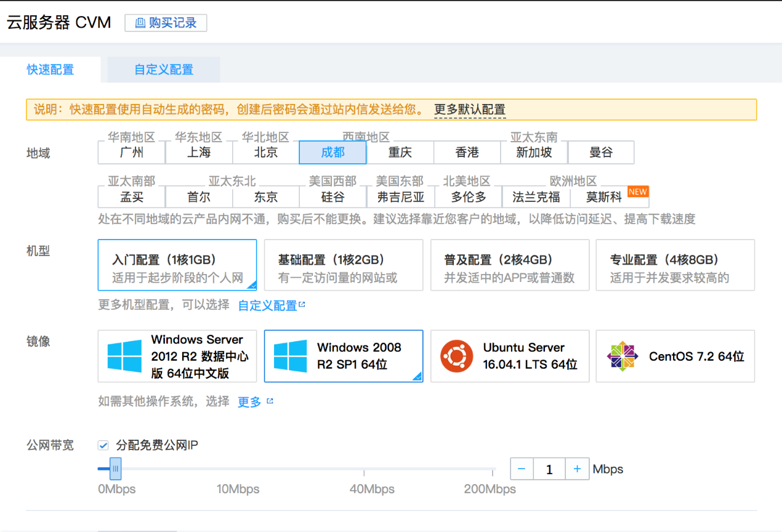Pick the 基础配置 (1核2GB) machine type
The height and width of the screenshot is (532, 782).
(344, 265)
